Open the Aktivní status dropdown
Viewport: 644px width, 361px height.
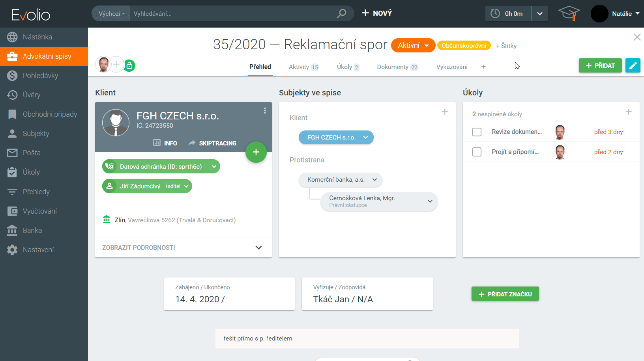pyautogui.click(x=413, y=45)
